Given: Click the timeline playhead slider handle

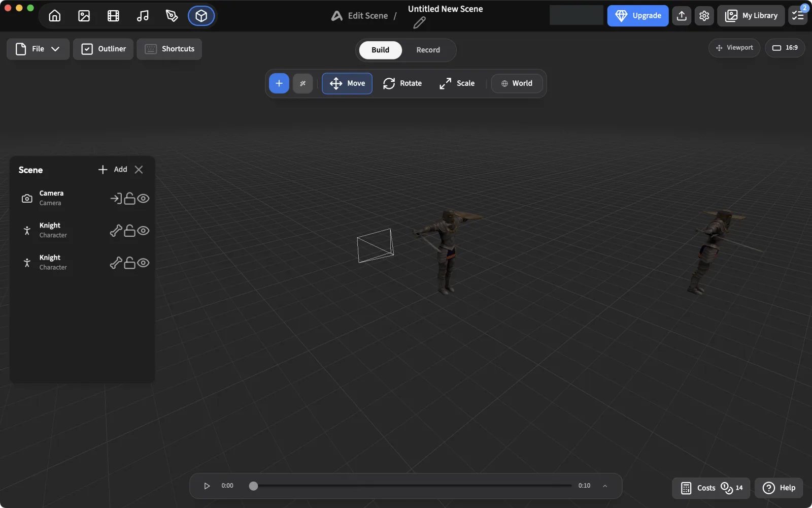Looking at the screenshot, I should click(253, 486).
